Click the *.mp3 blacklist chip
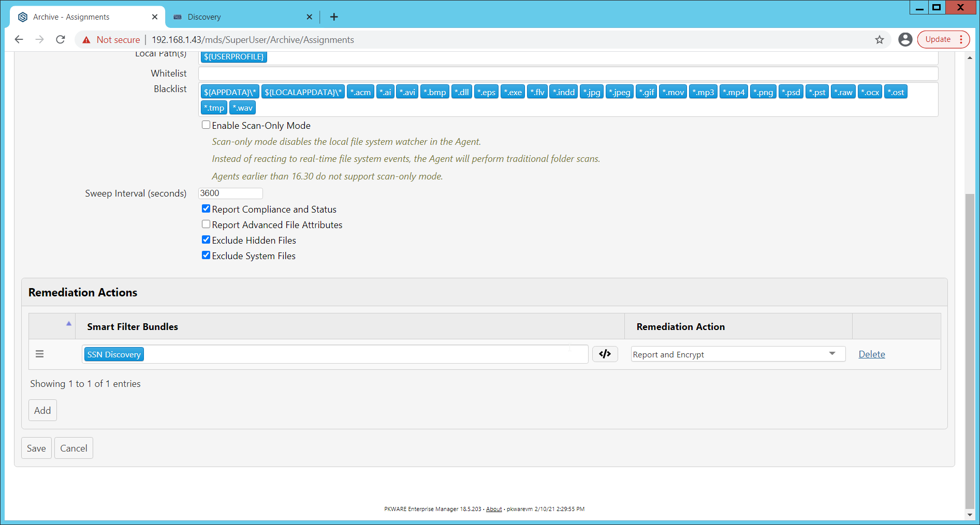Viewport: 980px width, 525px height. 703,92
